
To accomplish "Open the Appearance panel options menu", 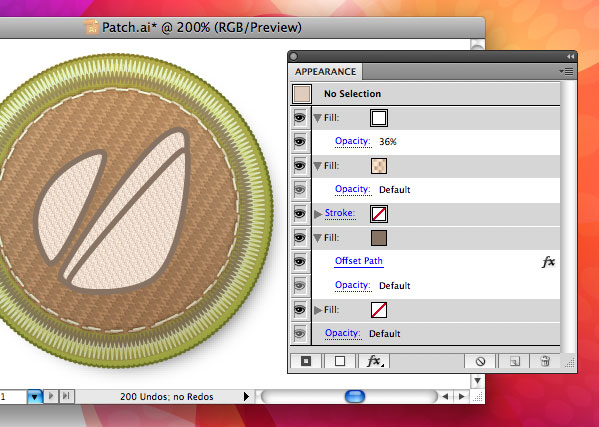I will point(567,71).
